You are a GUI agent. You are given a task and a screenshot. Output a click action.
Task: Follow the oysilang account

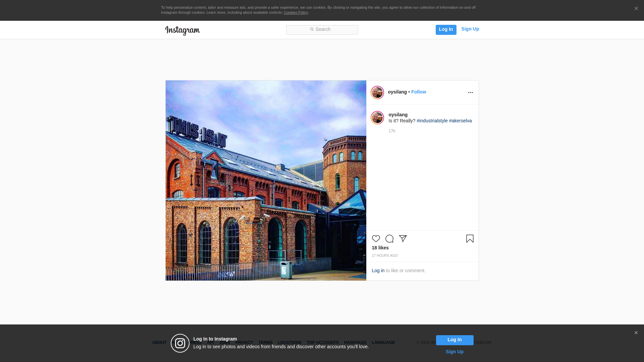pyautogui.click(x=418, y=92)
